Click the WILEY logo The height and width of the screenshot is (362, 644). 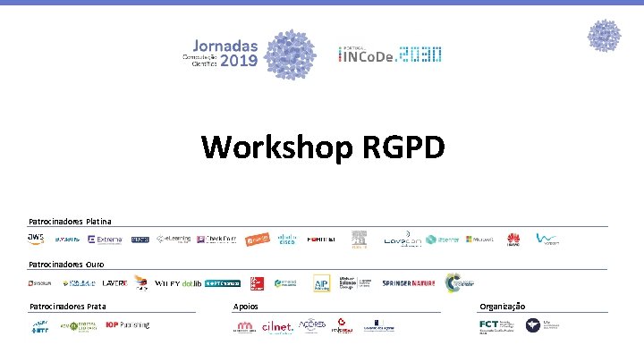[x=167, y=283]
